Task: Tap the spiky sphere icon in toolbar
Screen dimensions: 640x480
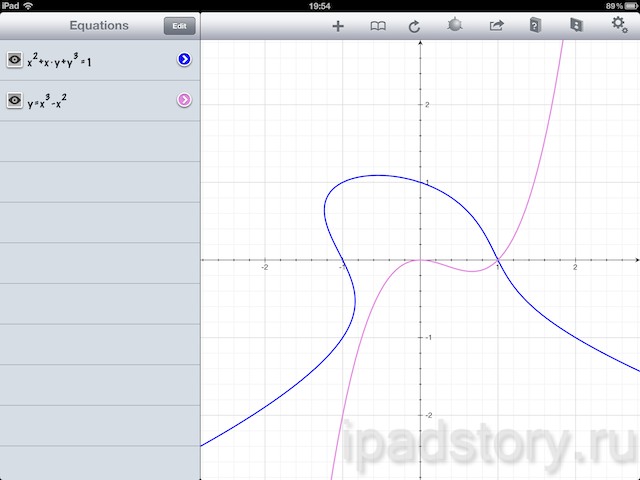Action: tap(455, 25)
